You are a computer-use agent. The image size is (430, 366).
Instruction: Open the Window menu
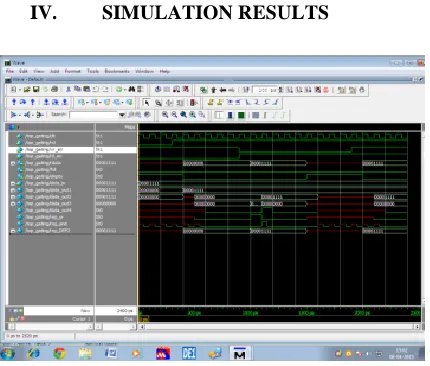pyautogui.click(x=144, y=71)
